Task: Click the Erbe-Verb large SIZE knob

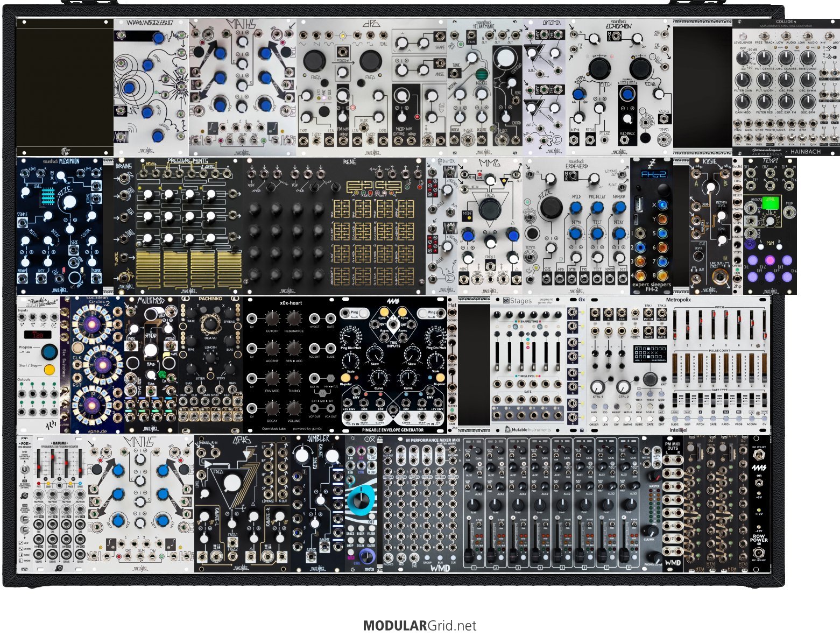Action: [x=550, y=207]
